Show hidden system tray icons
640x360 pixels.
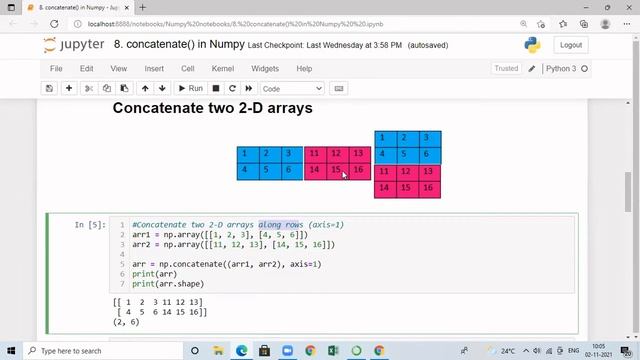526,351
